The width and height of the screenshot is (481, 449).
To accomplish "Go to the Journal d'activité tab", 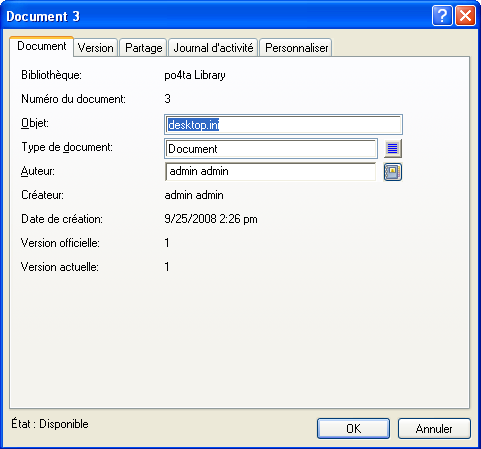I will (x=213, y=48).
